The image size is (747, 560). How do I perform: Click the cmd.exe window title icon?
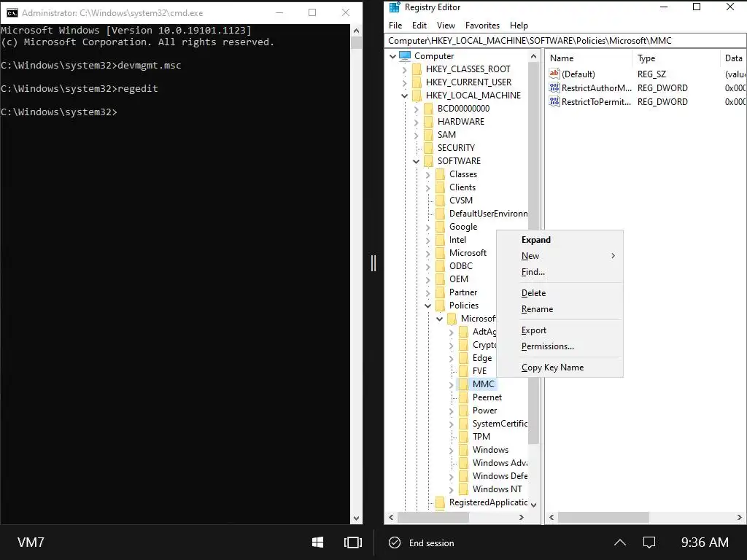pos(12,13)
